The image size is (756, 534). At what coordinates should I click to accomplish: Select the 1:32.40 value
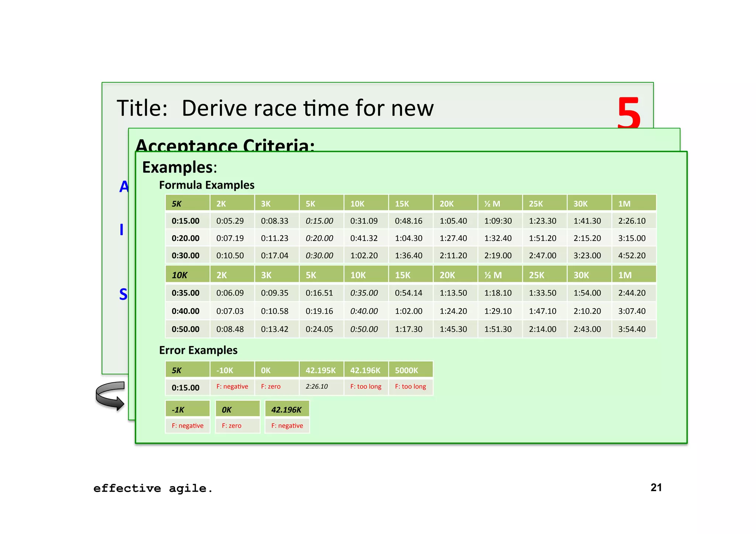498,238
